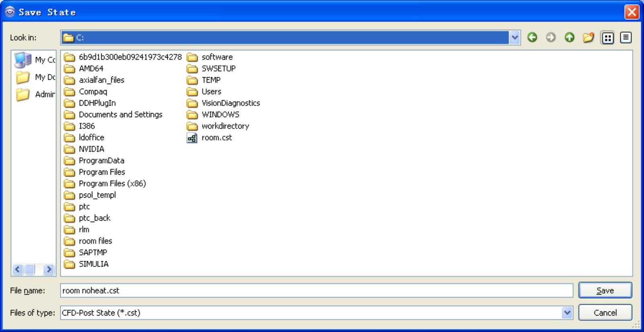Expand the Files of type dropdown
Viewport: 644px width, 332px height.
[567, 313]
